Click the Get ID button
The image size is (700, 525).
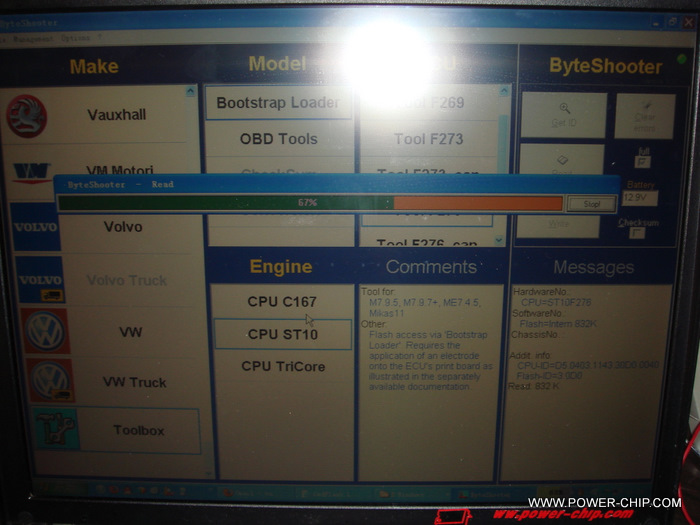(x=564, y=115)
